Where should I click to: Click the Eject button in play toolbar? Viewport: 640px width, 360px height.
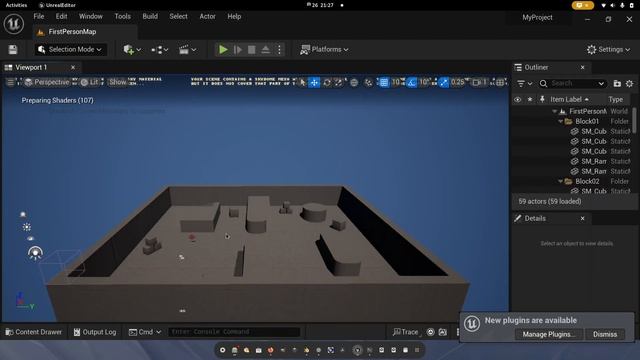(265, 49)
